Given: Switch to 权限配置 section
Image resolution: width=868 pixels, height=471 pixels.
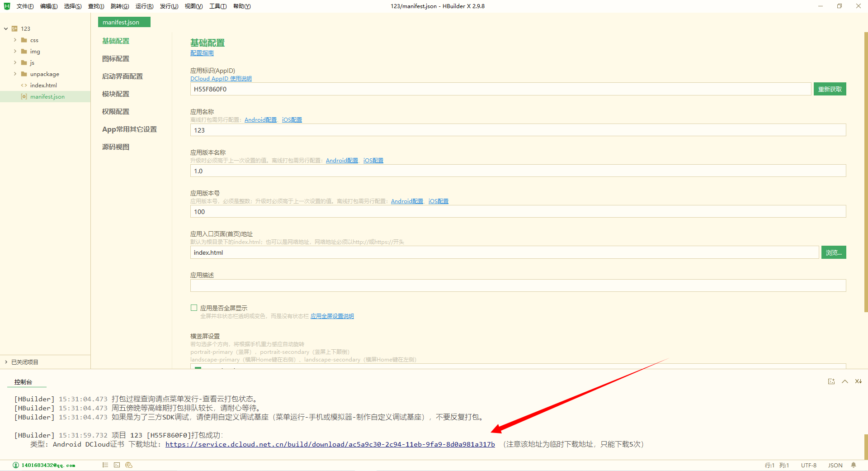Looking at the screenshot, I should click(116, 112).
